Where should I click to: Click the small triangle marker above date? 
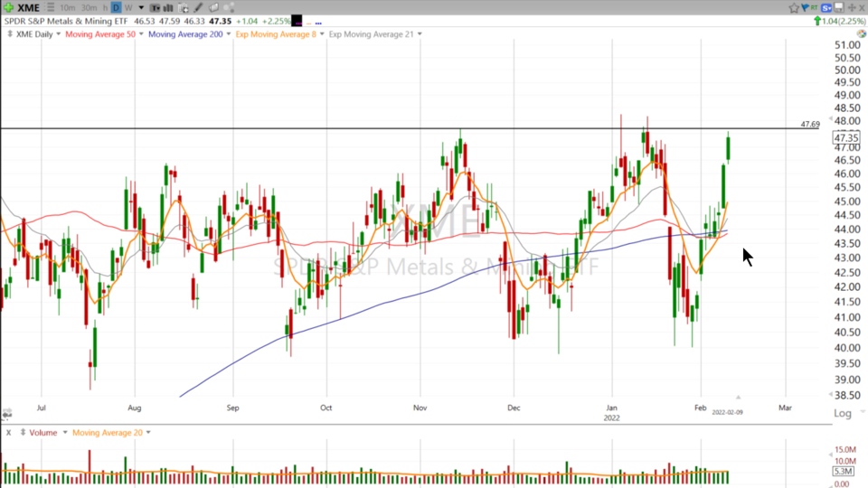coord(738,398)
